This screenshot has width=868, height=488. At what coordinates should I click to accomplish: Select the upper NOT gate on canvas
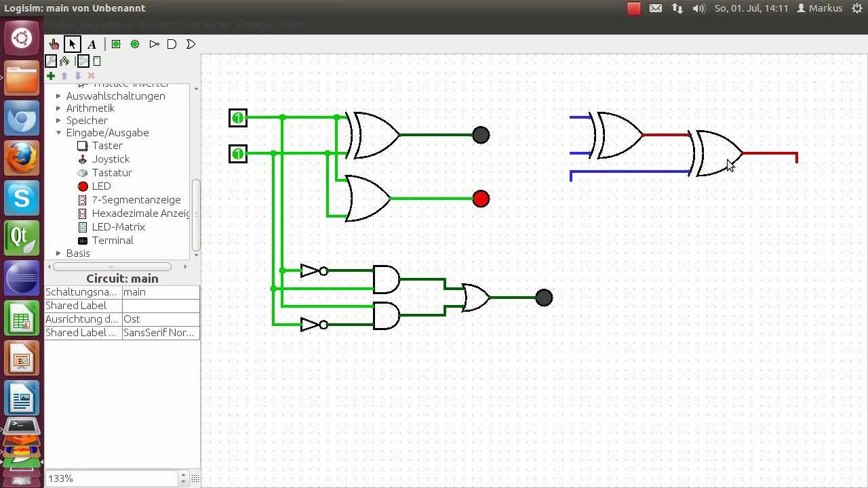tap(313, 271)
